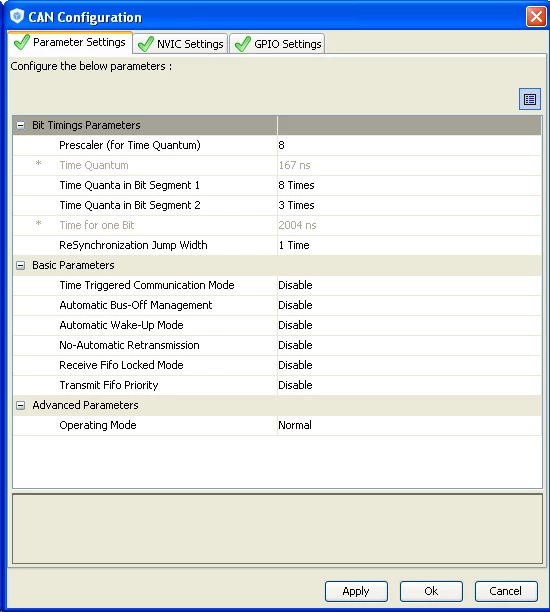Select Transmit Fifo Priority label
This screenshot has height=612, width=550.
pos(109,385)
